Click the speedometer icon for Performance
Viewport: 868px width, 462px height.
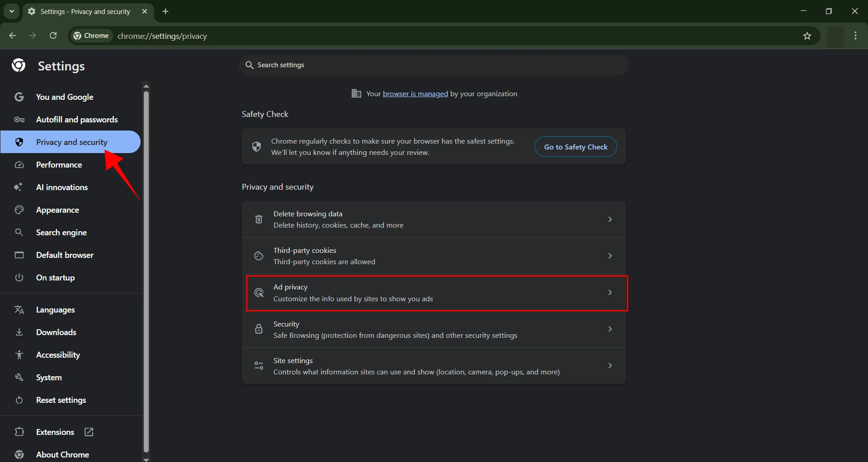click(19, 165)
